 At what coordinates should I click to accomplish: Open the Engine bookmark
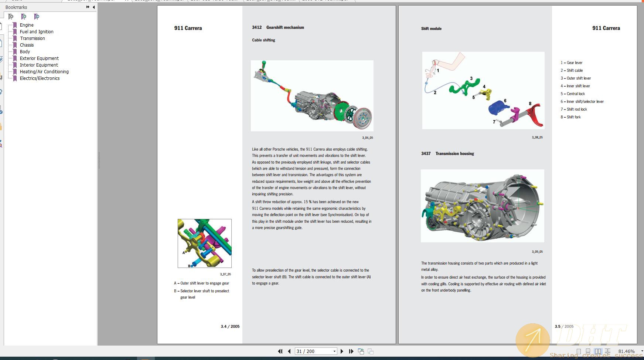point(27,25)
